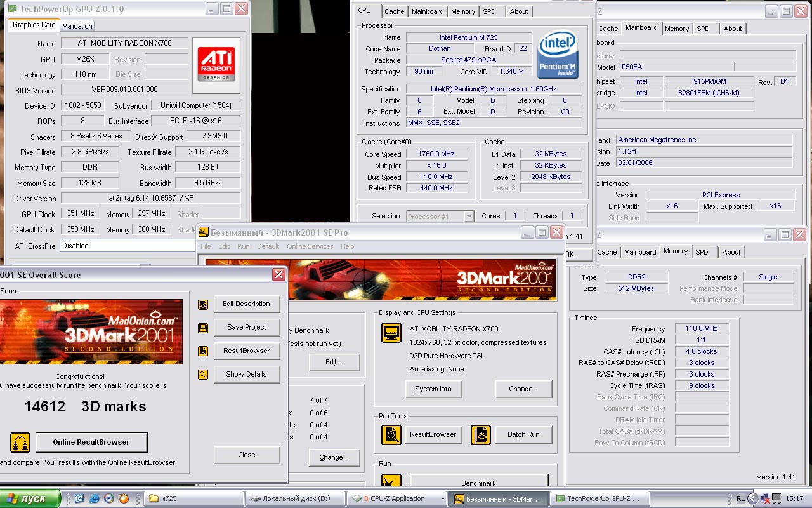This screenshot has width=812, height=508.
Task: Click the taskbar clock showing 15:17
Action: coord(794,499)
